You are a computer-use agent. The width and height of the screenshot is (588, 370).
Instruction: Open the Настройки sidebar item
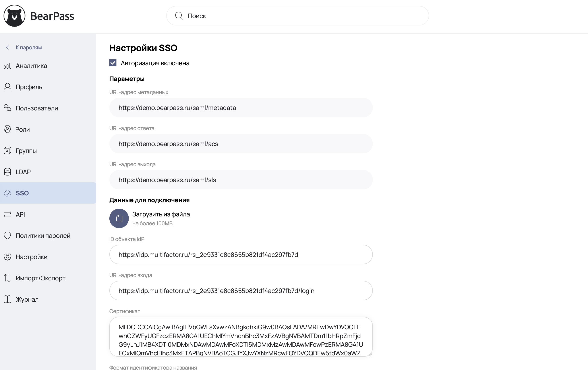pos(31,257)
